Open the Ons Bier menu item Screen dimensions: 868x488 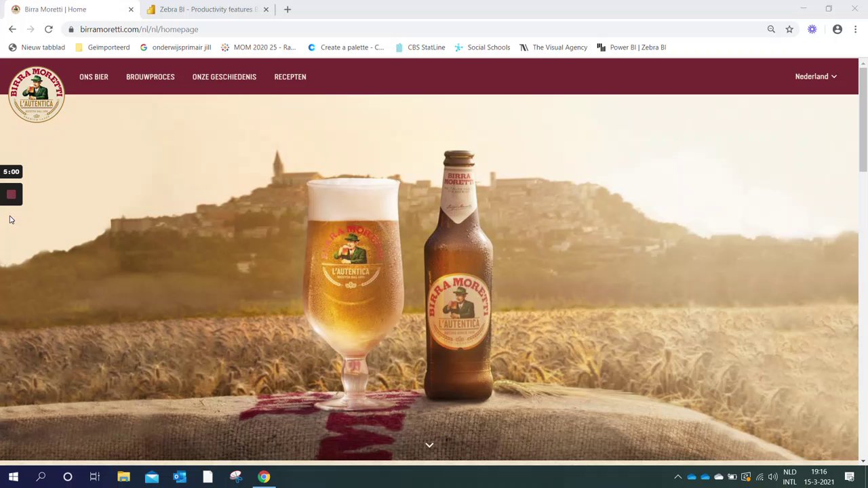tap(94, 77)
